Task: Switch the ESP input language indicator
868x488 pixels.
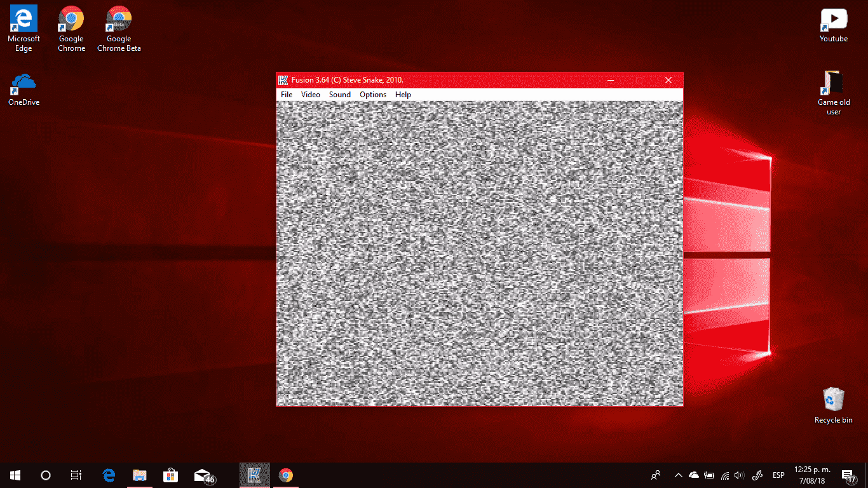Action: click(x=778, y=475)
